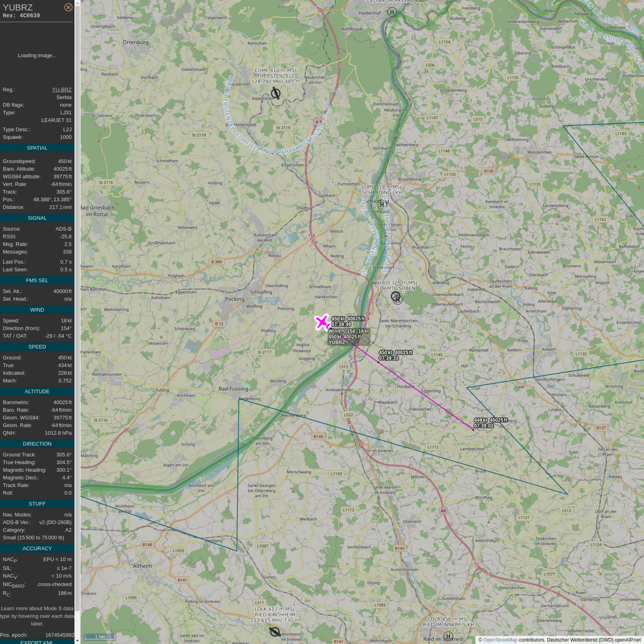Click the ACCURACY section header

tap(37, 548)
